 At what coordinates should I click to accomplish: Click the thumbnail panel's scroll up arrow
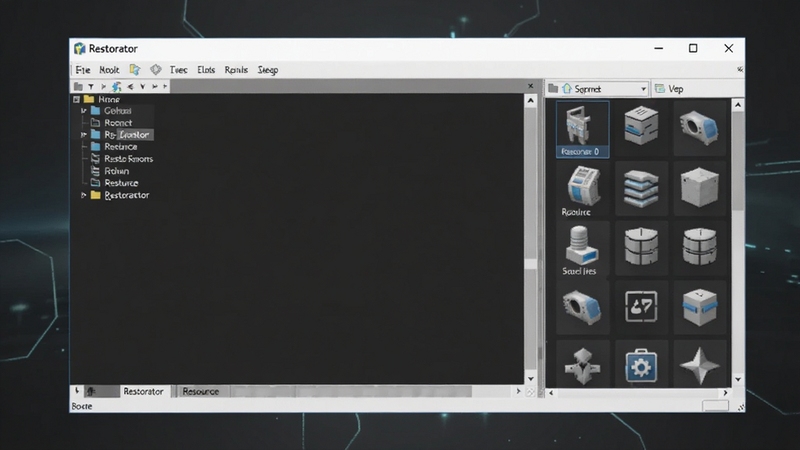pos(738,105)
